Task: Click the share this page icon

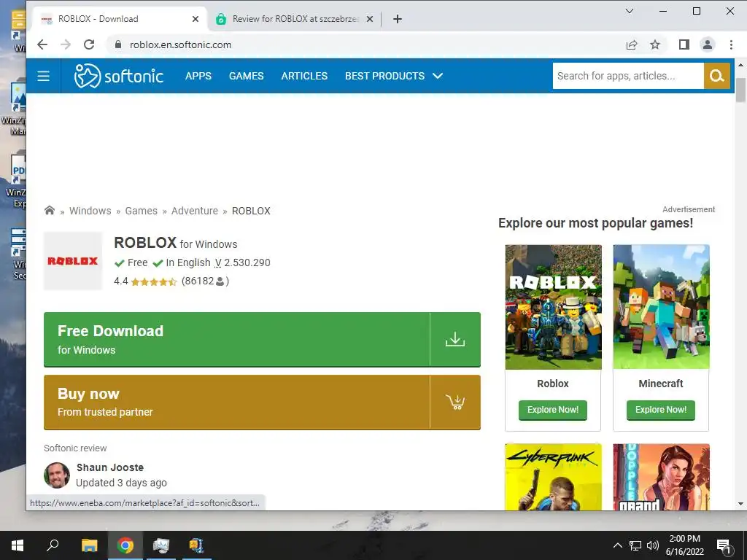Action: click(x=632, y=44)
